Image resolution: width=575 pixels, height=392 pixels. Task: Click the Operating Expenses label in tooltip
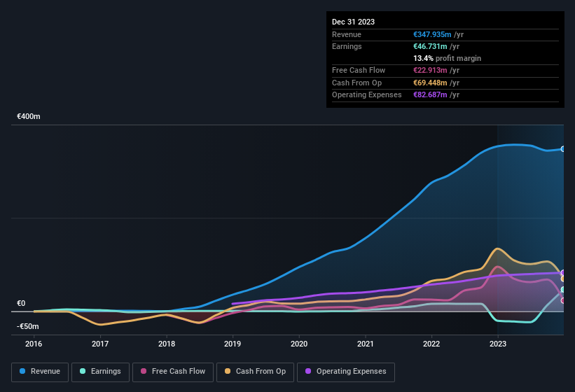click(x=367, y=95)
